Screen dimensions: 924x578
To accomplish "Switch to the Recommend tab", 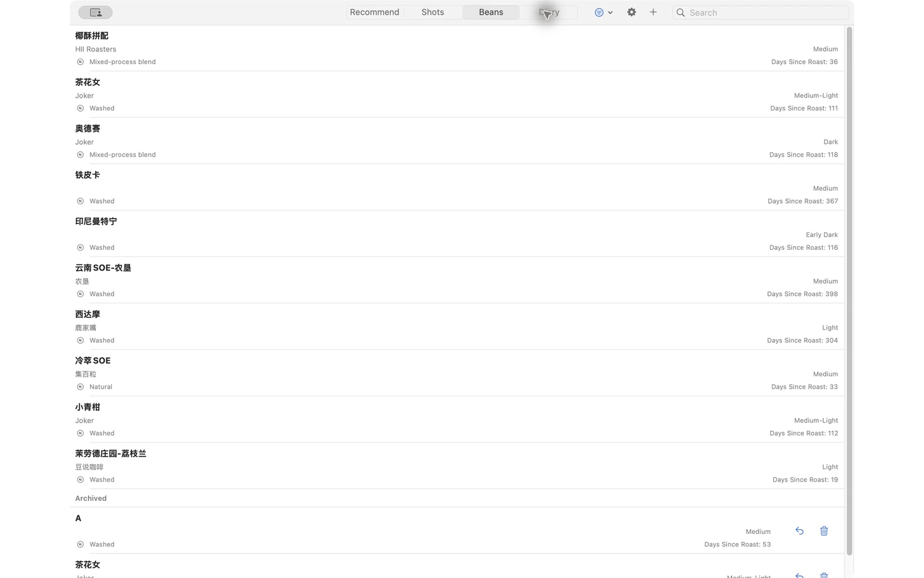I will point(375,12).
